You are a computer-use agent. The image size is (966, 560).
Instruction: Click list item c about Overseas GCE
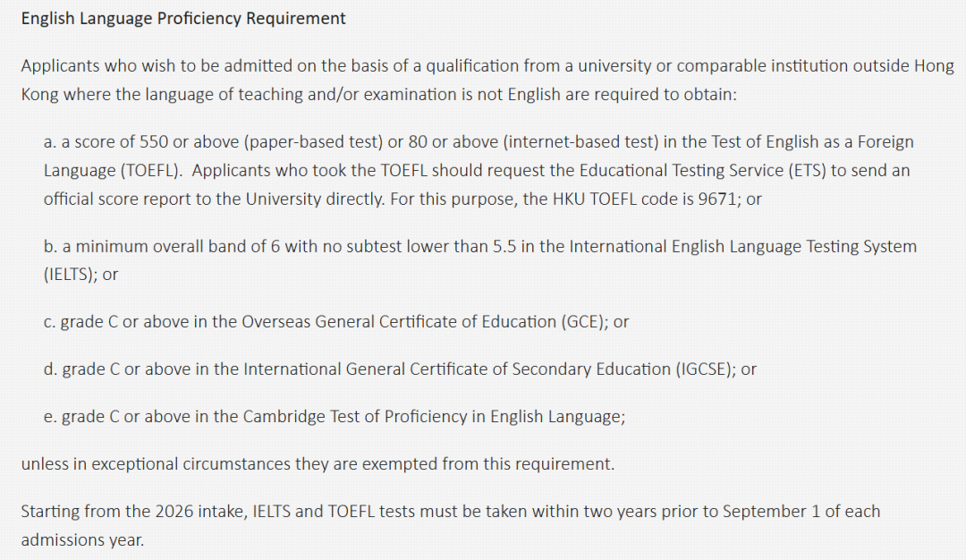point(335,322)
